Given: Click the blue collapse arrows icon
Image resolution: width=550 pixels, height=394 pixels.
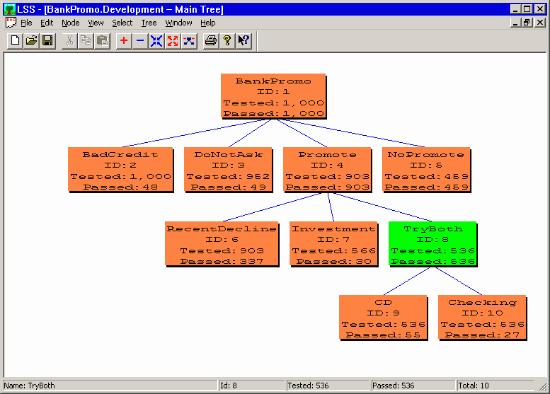Looking at the screenshot, I should tap(156, 41).
